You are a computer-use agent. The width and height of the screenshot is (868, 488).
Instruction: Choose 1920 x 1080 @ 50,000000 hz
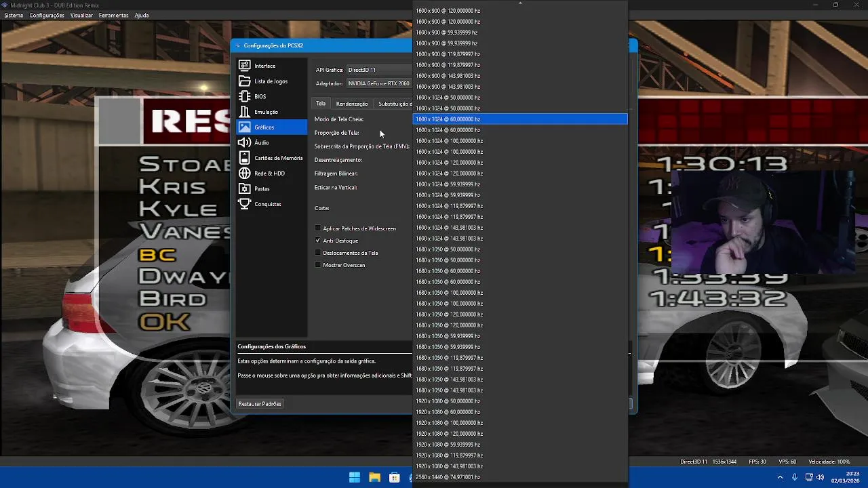(520, 401)
